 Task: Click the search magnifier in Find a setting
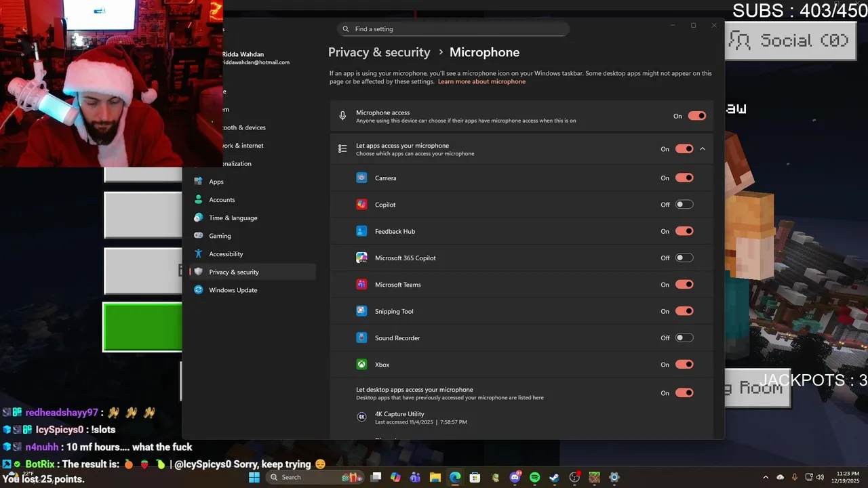(x=346, y=29)
